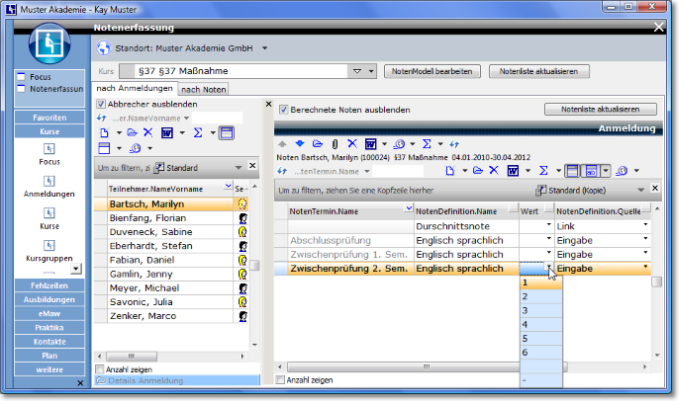This screenshot has width=679, height=401.
Task: Select grade 3 from dropdown list
Action: point(541,310)
